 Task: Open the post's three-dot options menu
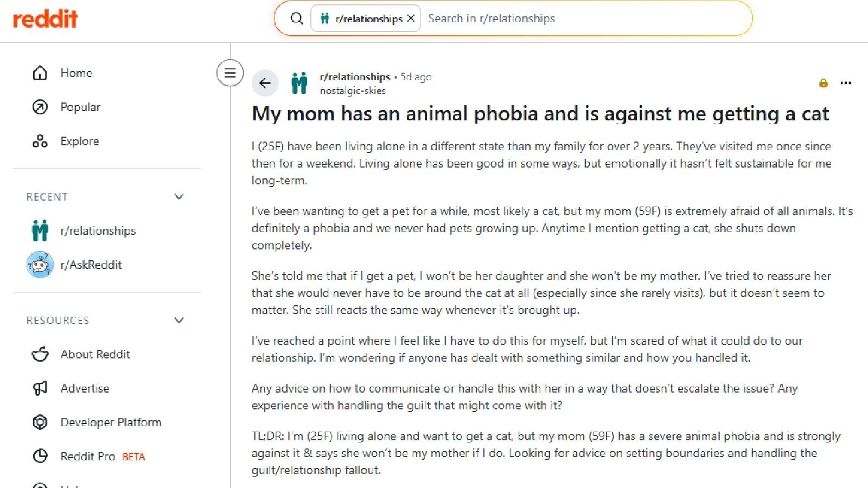tap(845, 83)
